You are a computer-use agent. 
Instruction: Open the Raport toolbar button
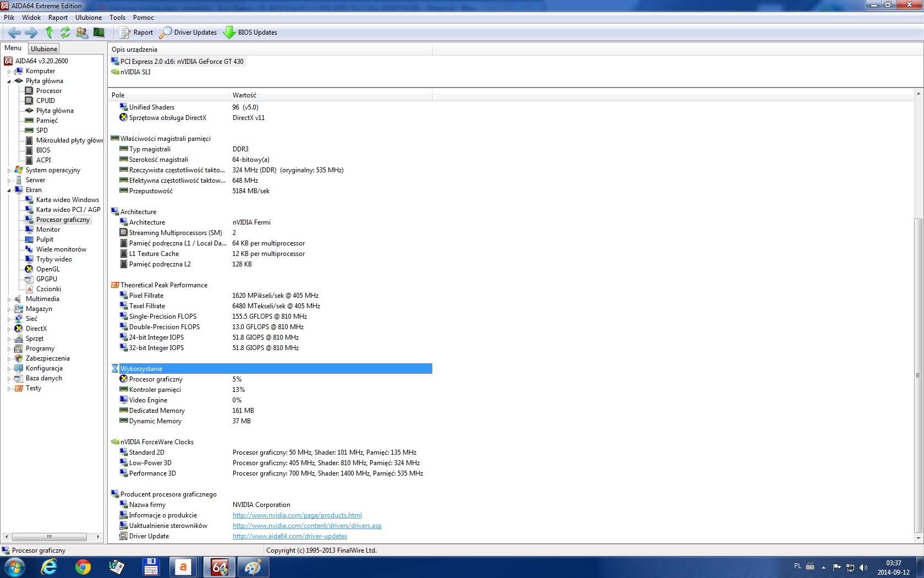(x=136, y=32)
